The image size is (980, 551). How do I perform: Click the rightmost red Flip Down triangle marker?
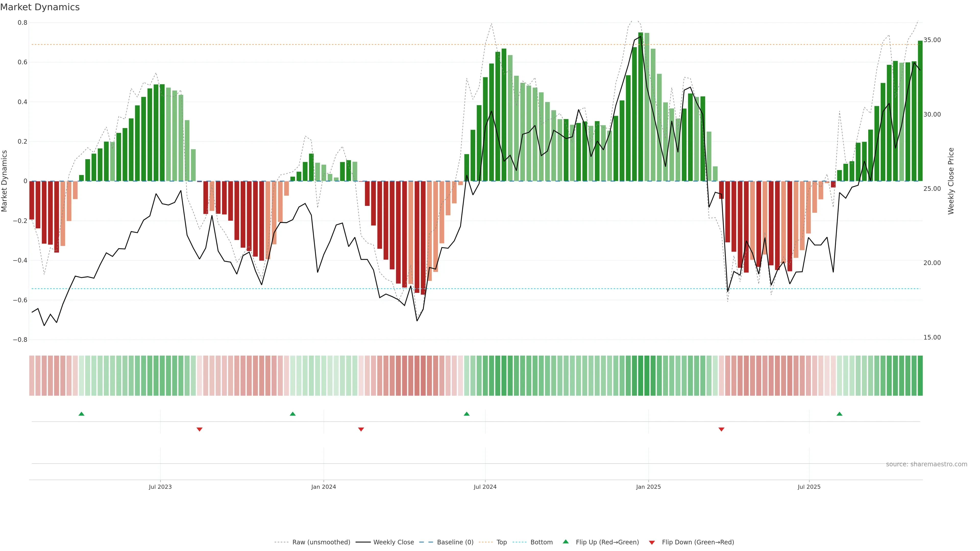click(x=721, y=429)
